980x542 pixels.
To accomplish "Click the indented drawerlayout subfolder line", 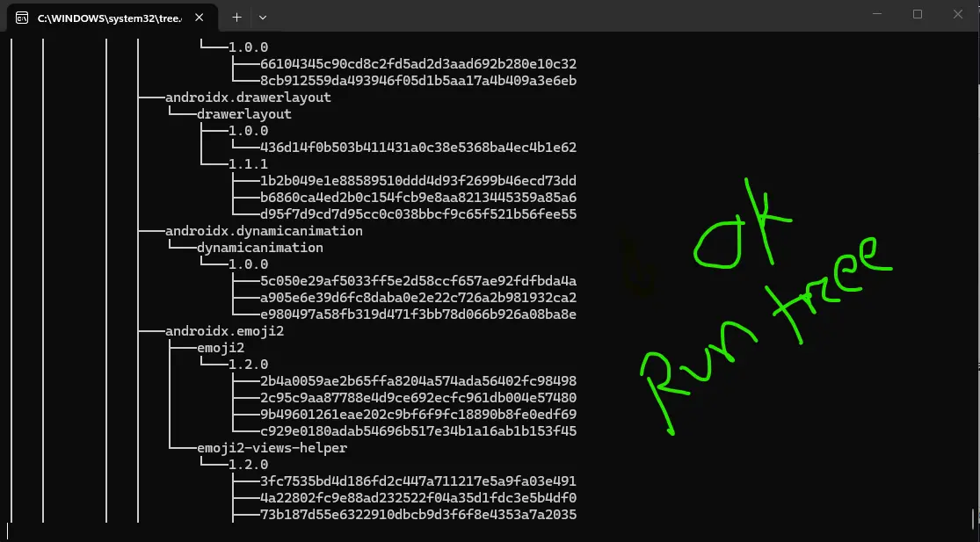I will 244,114.
